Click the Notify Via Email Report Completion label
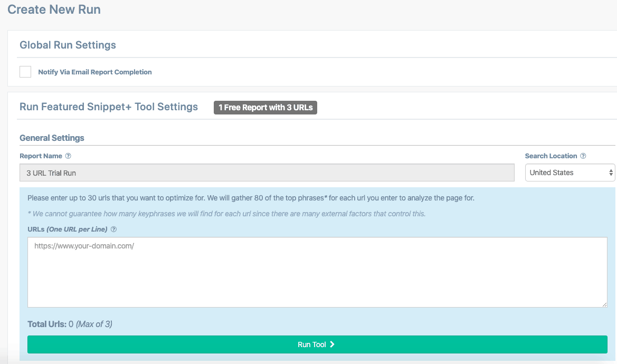This screenshot has width=617, height=364. [x=95, y=72]
